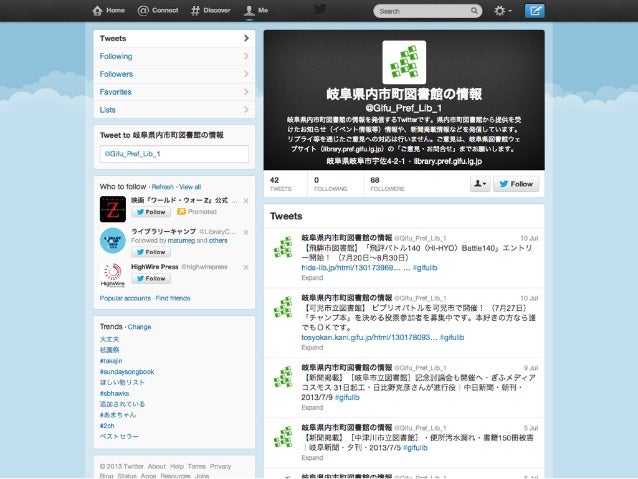The image size is (638, 479).
Task: Click the Search input field
Action: [427, 11]
